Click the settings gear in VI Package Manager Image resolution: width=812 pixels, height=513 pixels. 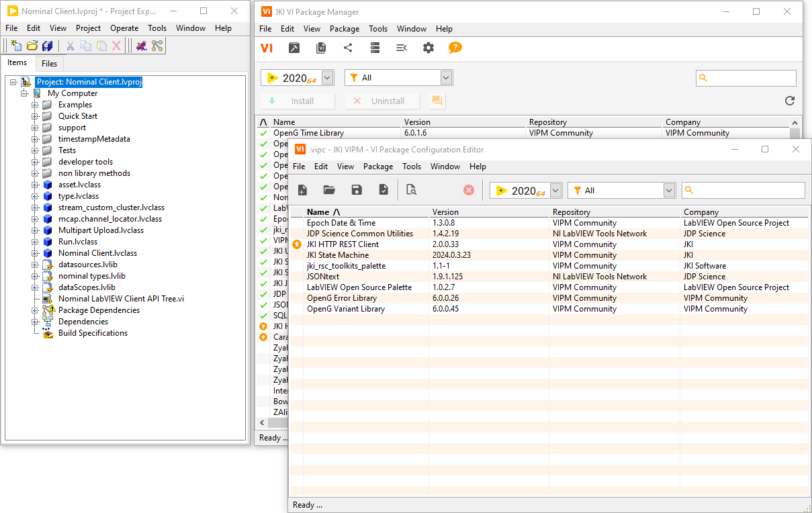(428, 48)
